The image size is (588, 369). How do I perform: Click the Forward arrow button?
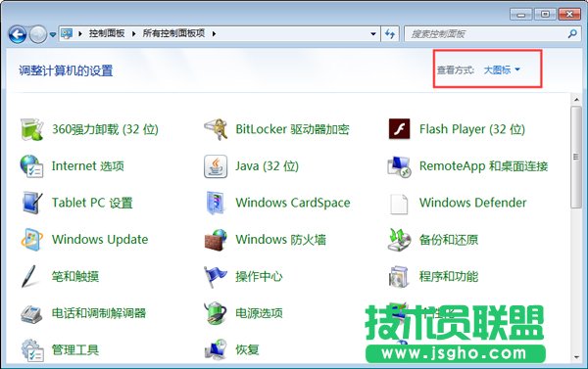click(x=38, y=34)
